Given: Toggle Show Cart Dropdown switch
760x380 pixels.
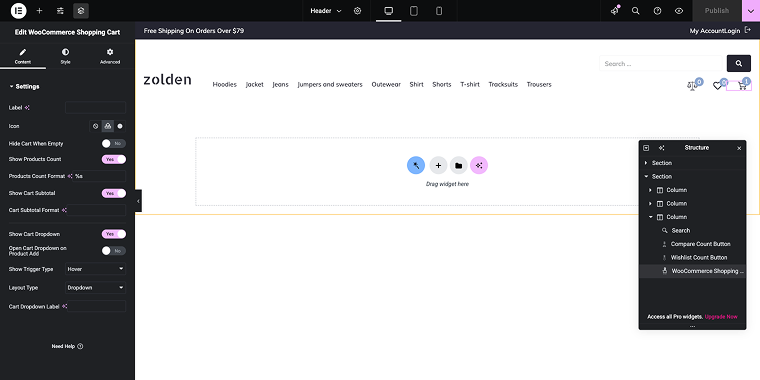Looking at the screenshot, I should click(114, 234).
